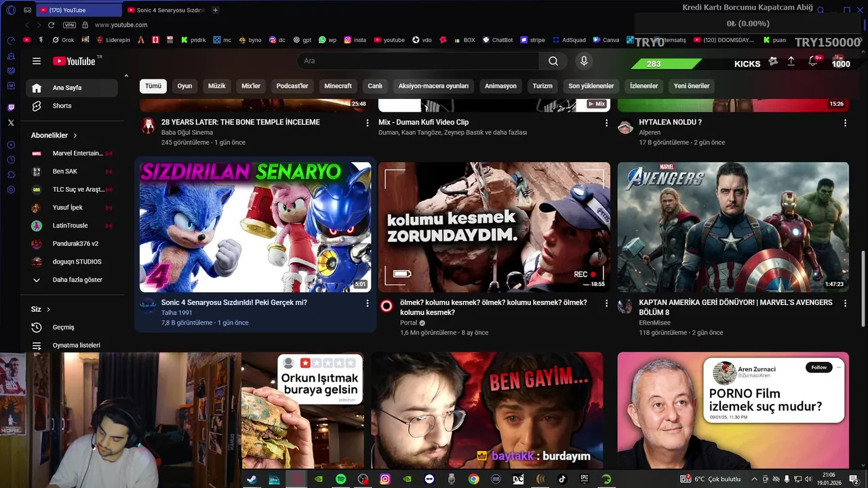Image resolution: width=868 pixels, height=488 pixels.
Task: Play the Marvel Avengers thumbnail
Action: click(733, 227)
